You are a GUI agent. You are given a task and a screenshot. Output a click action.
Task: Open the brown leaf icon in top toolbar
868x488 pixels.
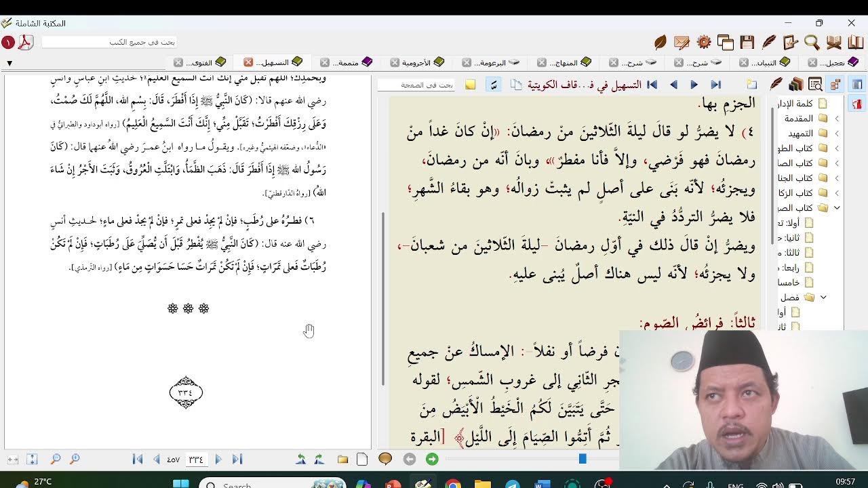click(x=660, y=42)
